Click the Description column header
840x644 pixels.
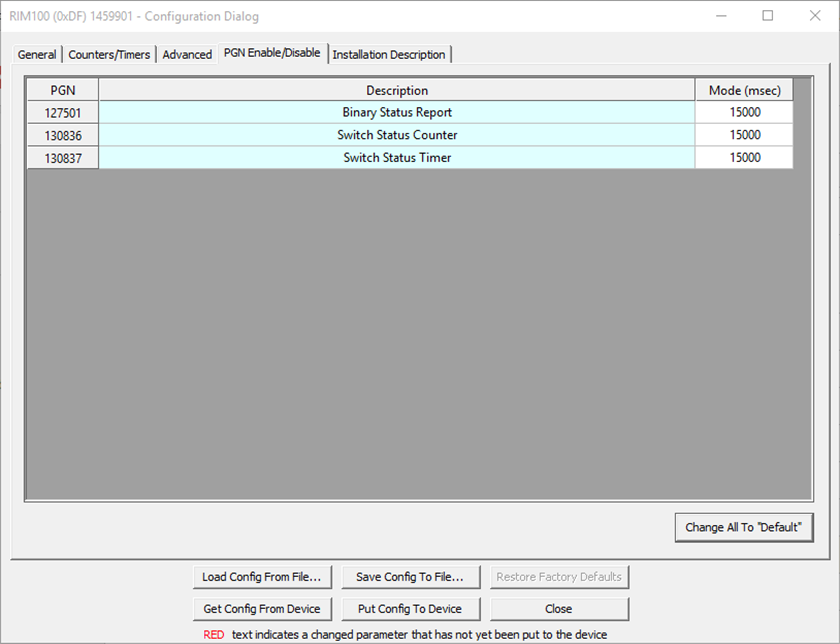click(x=397, y=91)
